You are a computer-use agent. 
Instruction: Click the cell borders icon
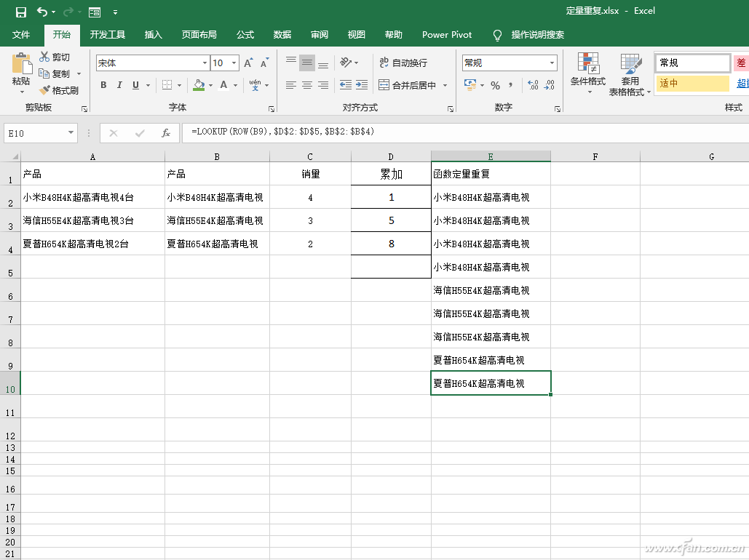pyautogui.click(x=167, y=85)
